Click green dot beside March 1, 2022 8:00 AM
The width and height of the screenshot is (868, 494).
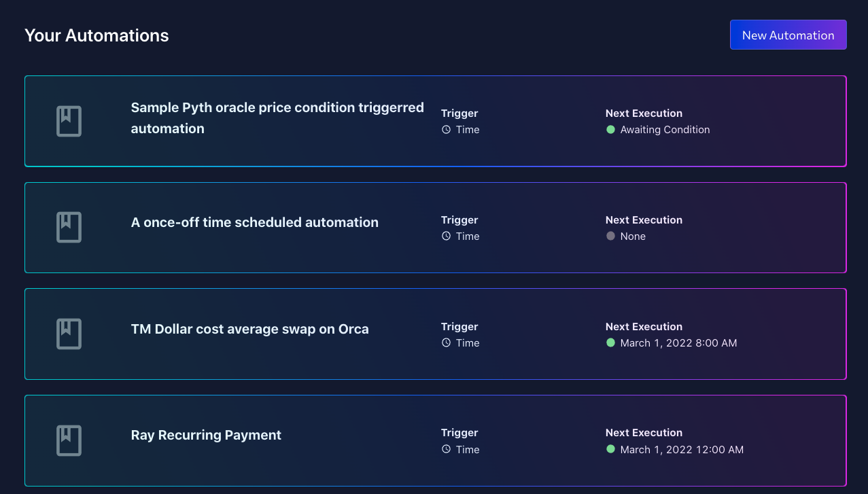(x=610, y=343)
